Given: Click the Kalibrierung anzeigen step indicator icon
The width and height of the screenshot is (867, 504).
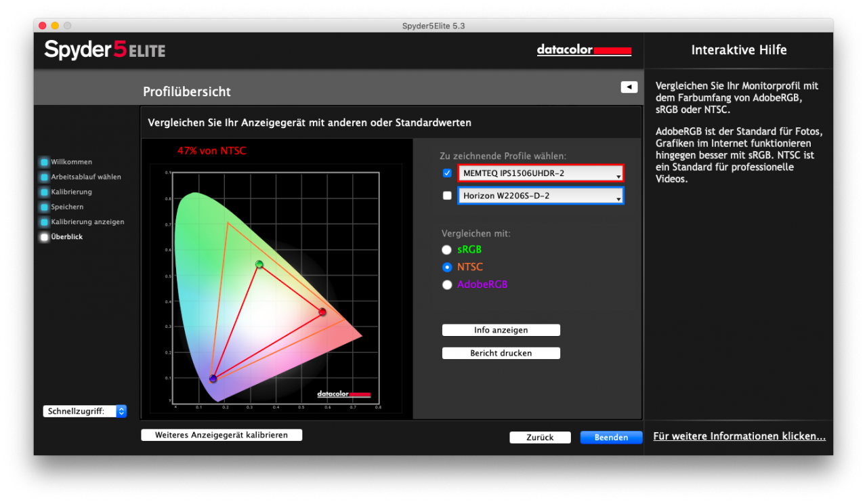Looking at the screenshot, I should pos(45,222).
